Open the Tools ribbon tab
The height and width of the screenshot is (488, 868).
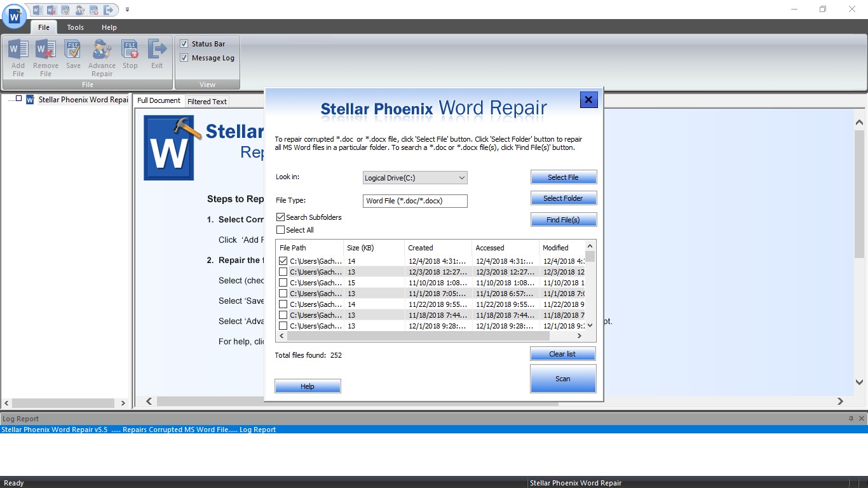pos(76,27)
